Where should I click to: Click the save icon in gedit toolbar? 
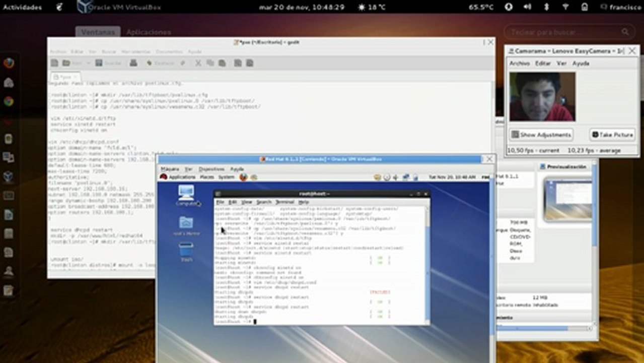pyautogui.click(x=99, y=63)
